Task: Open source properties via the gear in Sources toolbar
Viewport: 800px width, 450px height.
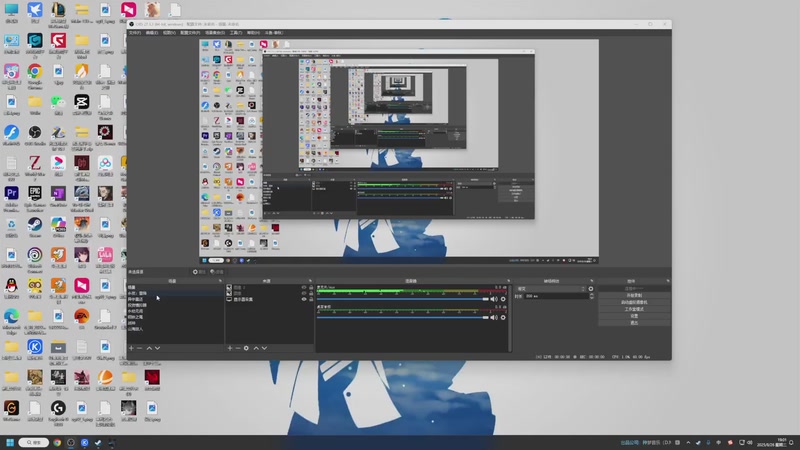Action: point(246,348)
